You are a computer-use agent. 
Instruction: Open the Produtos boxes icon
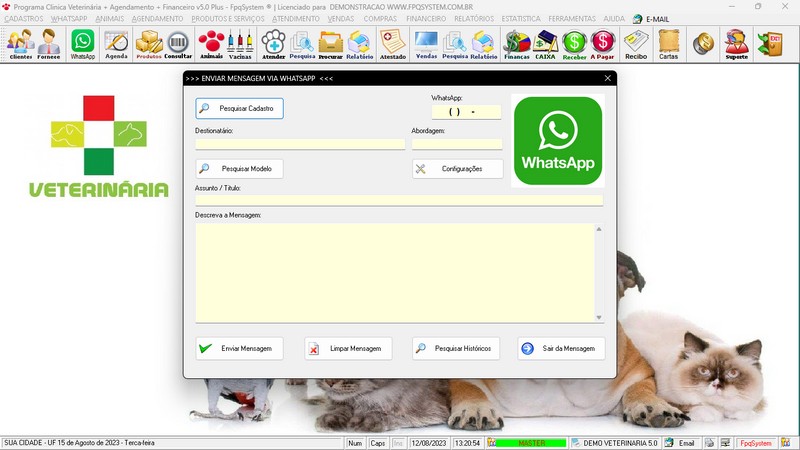pos(149,44)
